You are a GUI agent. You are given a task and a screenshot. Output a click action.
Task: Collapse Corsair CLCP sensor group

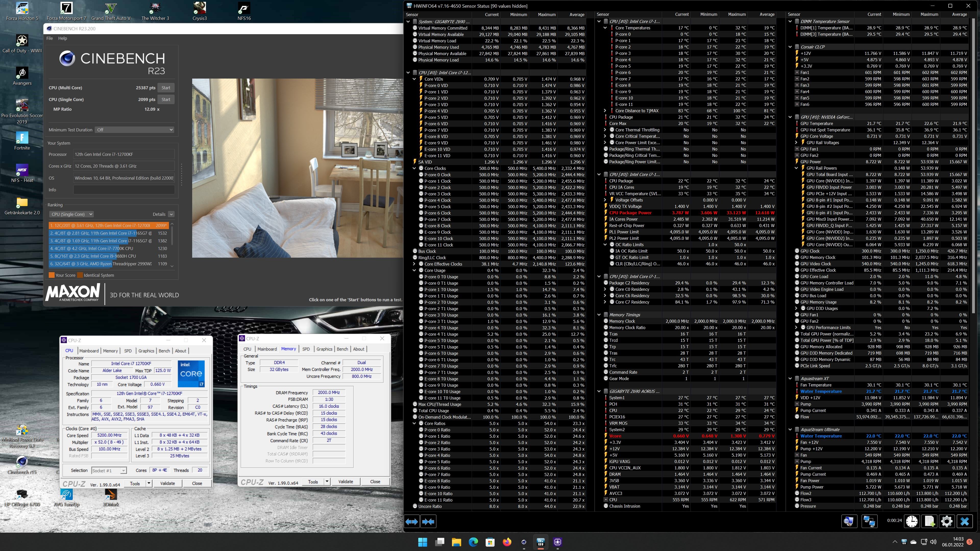[x=790, y=47]
